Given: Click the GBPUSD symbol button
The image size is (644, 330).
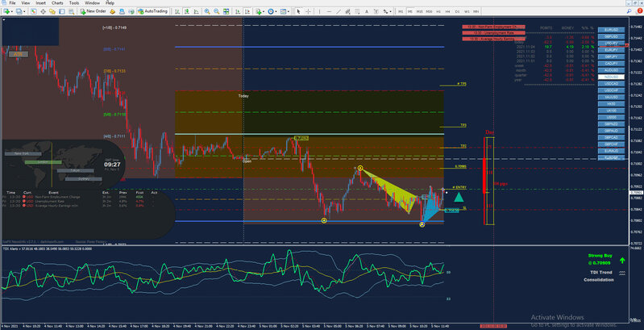Looking at the screenshot, I should (611, 36).
